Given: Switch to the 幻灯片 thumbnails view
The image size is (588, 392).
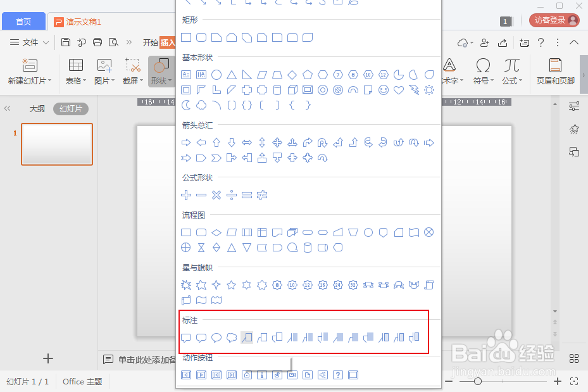Looking at the screenshot, I should click(70, 109).
